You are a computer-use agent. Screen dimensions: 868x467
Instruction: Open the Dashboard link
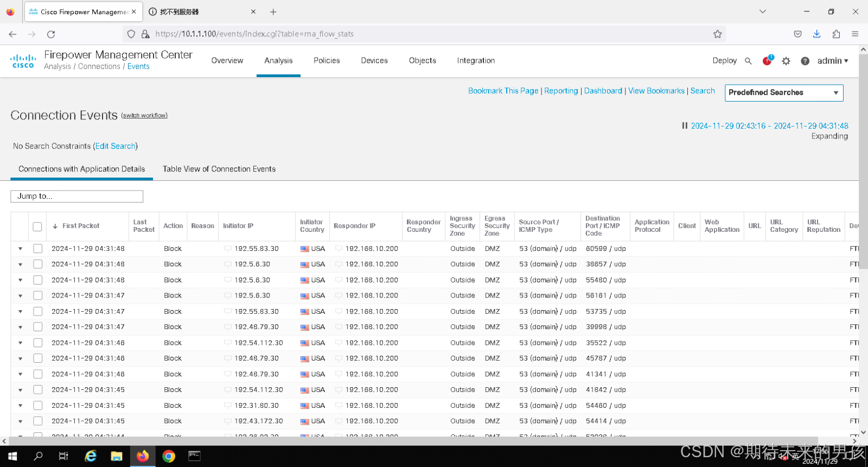click(x=603, y=91)
